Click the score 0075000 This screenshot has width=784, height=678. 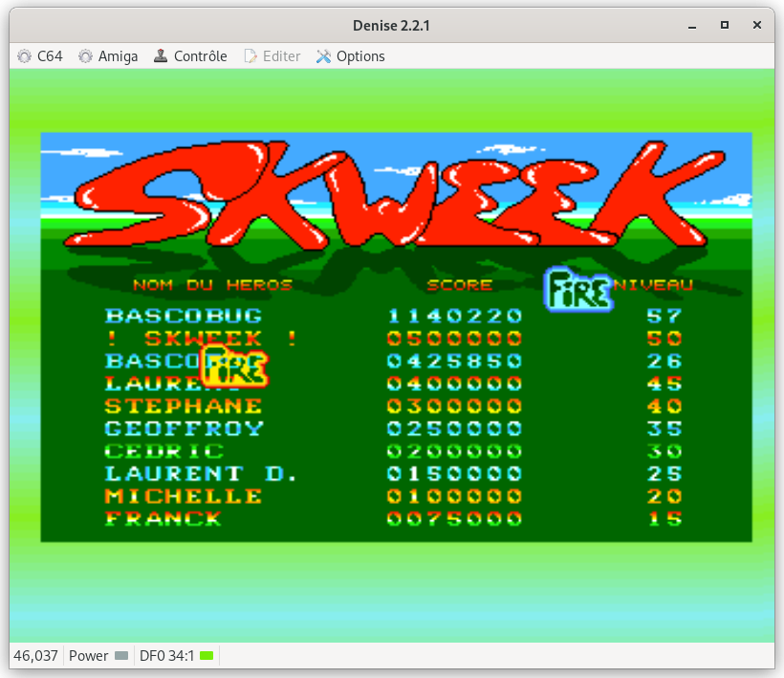click(454, 518)
